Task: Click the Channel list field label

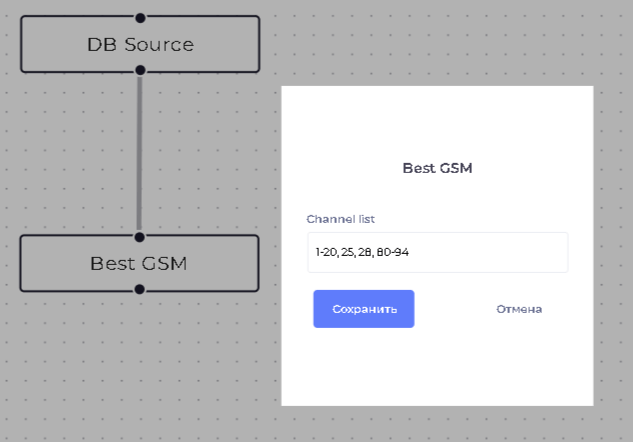Action: point(340,219)
